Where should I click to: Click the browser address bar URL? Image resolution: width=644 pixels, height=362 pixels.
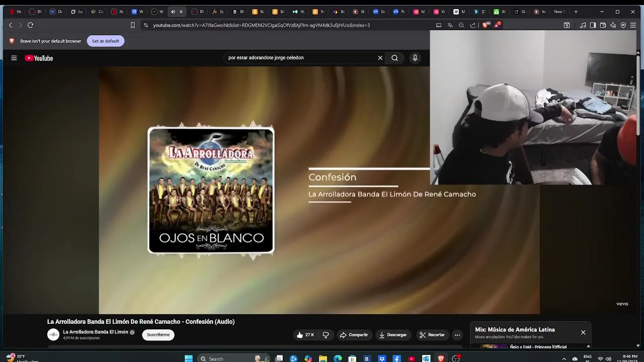(x=262, y=25)
